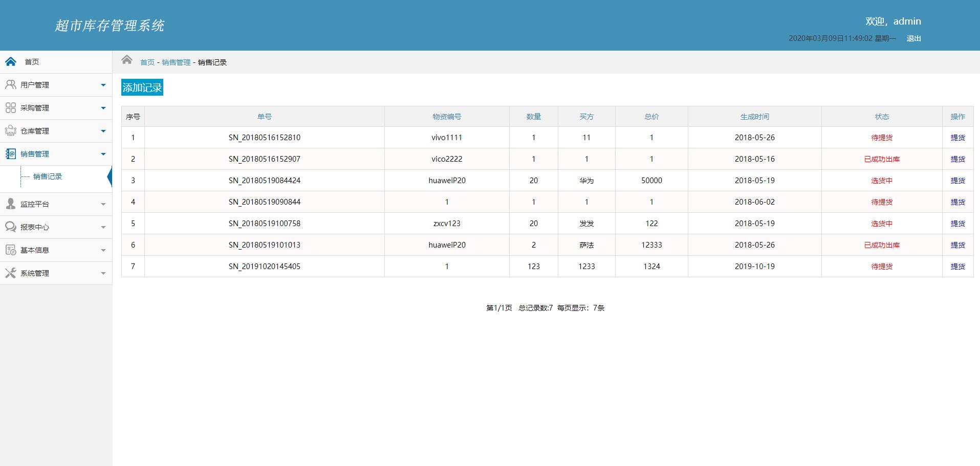Click the 监控平台 person icon
The height and width of the screenshot is (466, 980).
point(11,204)
